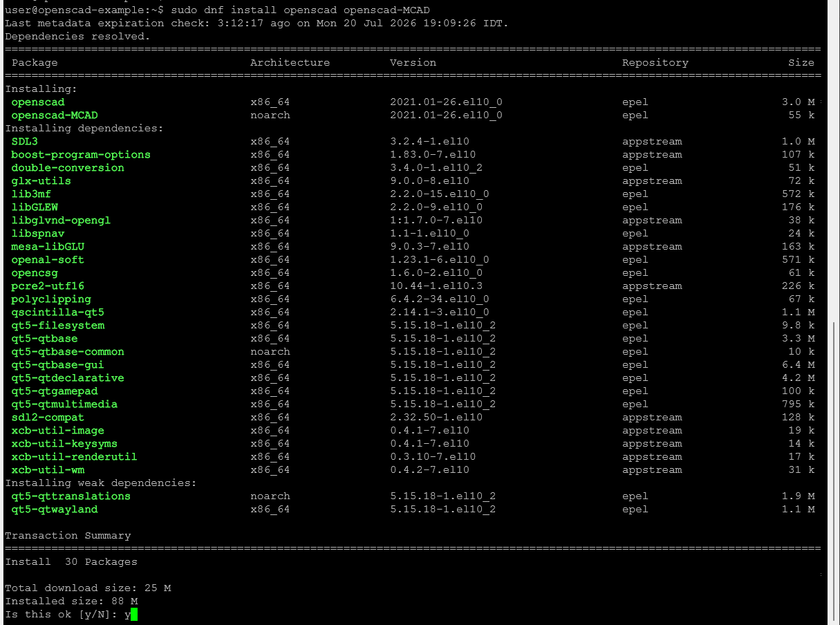
Task: Click the opencsg package name
Action: [35, 273]
